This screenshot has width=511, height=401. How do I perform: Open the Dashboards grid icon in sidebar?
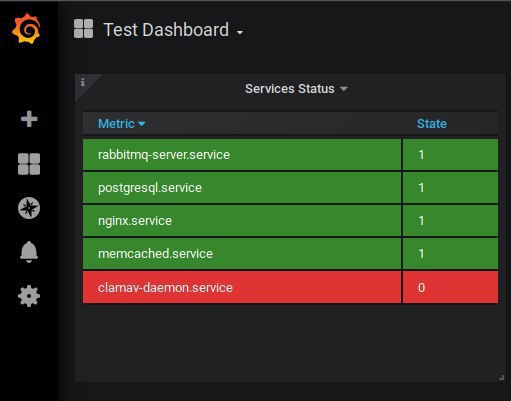tap(29, 164)
